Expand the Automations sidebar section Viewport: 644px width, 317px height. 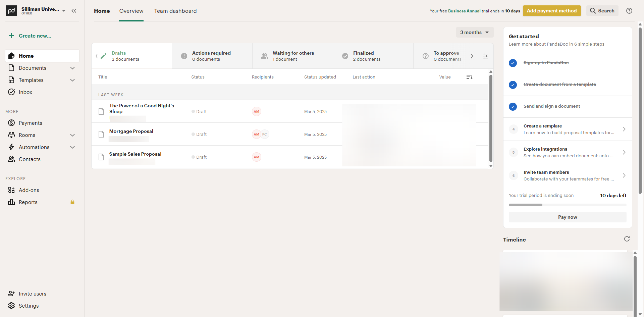click(x=72, y=147)
